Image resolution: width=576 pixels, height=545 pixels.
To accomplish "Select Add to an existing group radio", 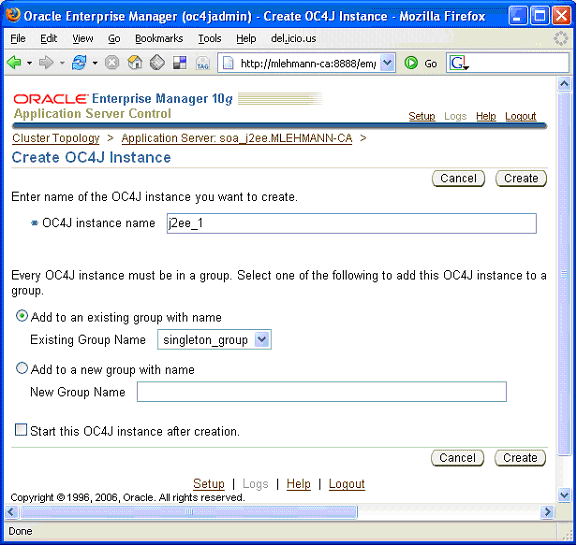I will point(22,316).
